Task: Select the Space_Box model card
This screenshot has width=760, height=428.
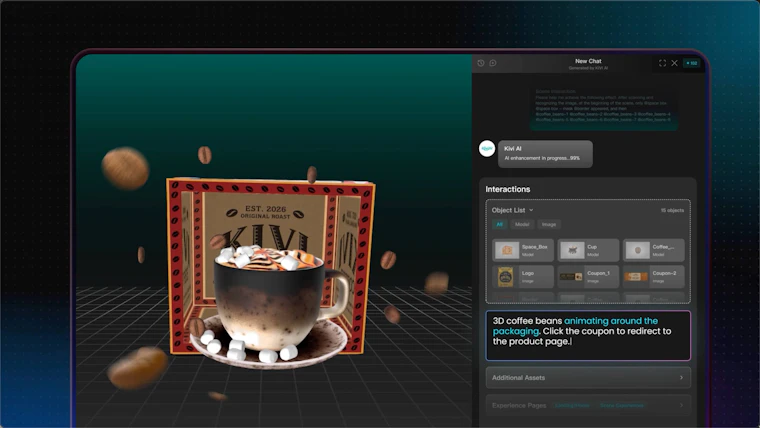Action: (523, 250)
